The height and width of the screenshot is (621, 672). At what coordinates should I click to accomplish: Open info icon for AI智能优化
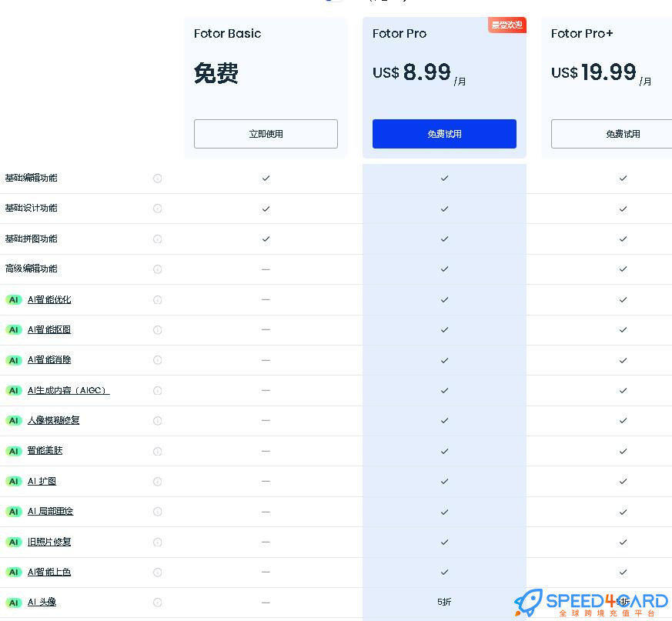pyautogui.click(x=157, y=299)
